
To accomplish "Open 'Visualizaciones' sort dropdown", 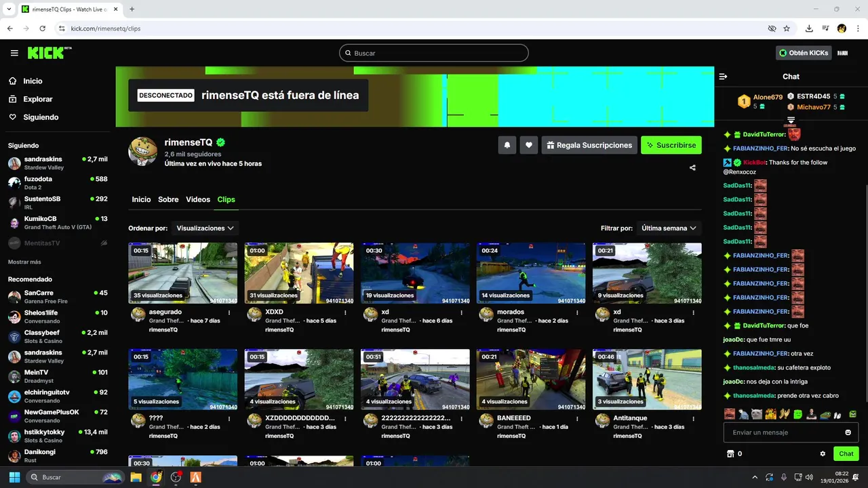I will [205, 228].
